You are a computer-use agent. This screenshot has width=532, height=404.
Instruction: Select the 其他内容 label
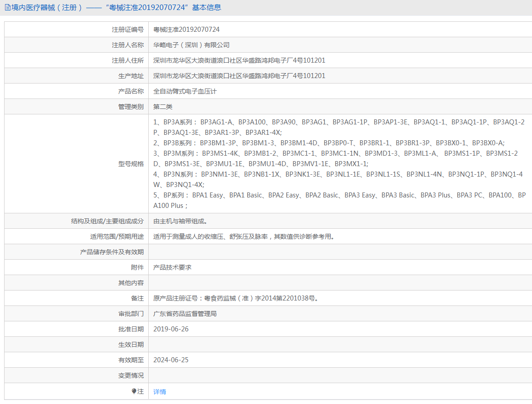point(131,283)
